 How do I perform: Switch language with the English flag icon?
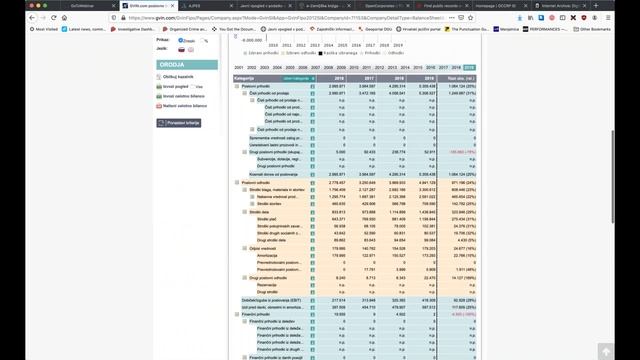coord(191,50)
